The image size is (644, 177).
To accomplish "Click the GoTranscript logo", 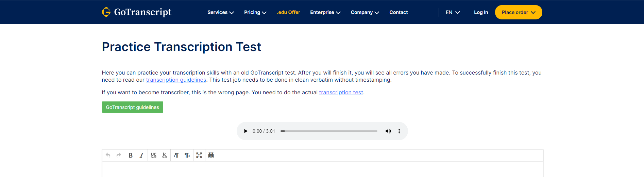I will pos(137,12).
